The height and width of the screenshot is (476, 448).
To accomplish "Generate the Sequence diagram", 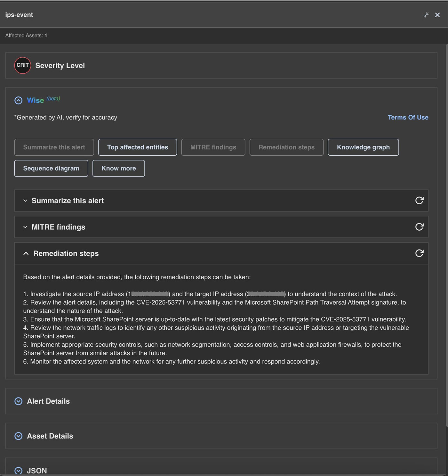I will 51,168.
